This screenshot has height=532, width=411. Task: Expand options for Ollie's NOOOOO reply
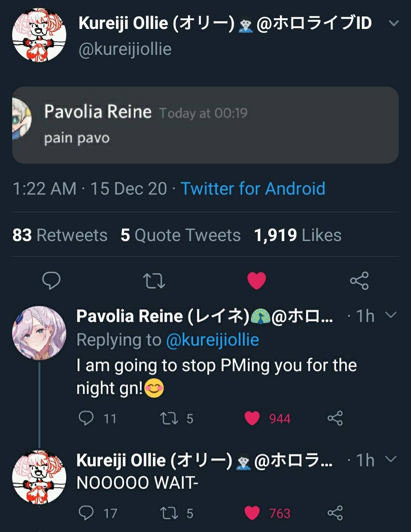pos(391,459)
